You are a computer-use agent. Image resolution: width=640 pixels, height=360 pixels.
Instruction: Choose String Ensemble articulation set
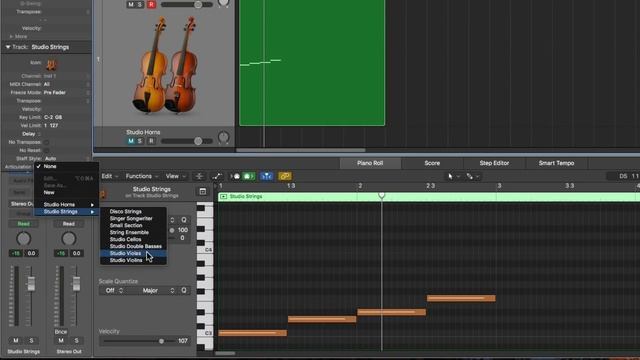click(x=133, y=232)
